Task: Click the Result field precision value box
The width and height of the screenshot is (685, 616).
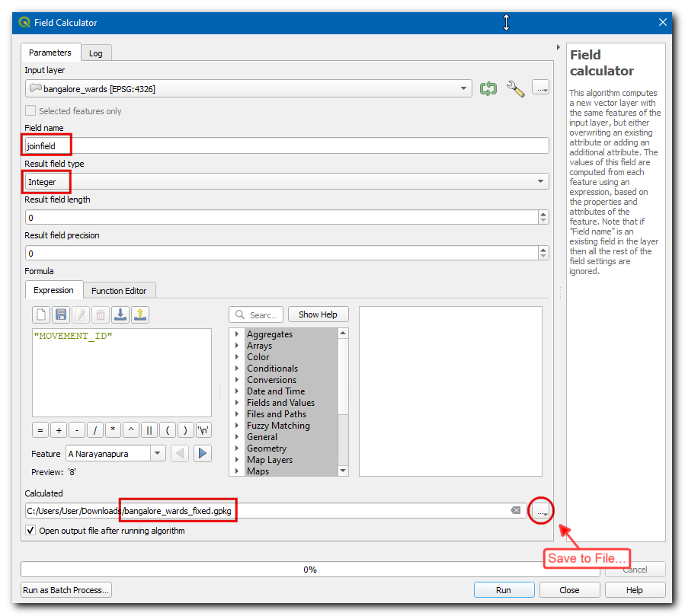Action: coord(282,254)
